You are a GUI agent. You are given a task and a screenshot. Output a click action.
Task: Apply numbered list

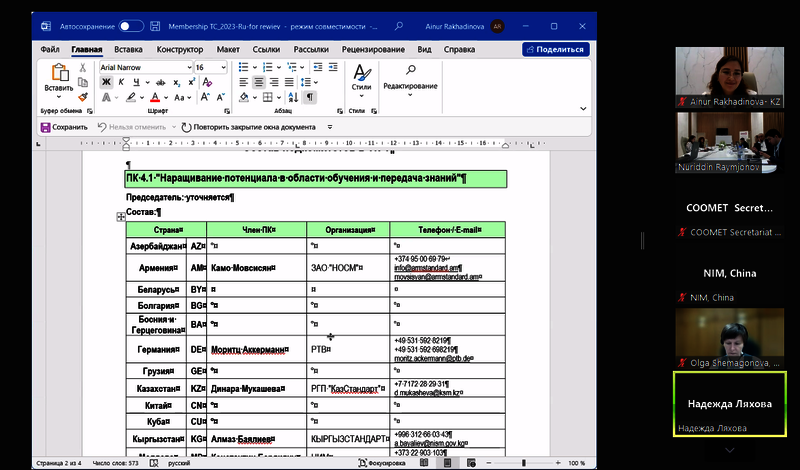(268, 67)
